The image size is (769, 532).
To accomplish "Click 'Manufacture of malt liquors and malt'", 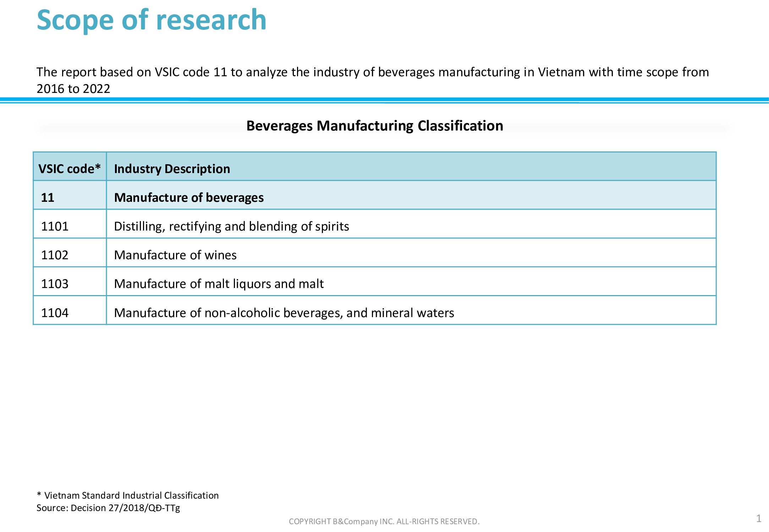I will pyautogui.click(x=219, y=283).
